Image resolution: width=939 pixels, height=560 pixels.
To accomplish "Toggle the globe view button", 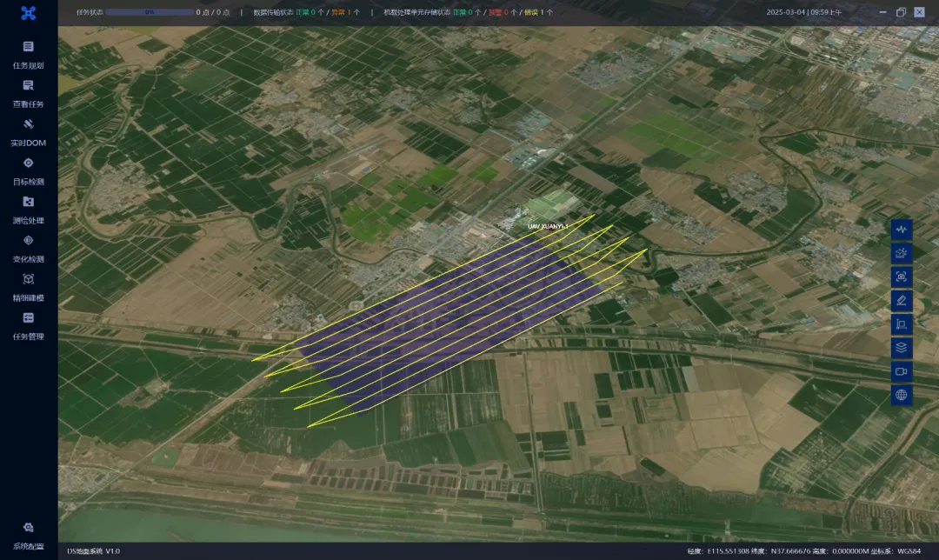I will click(x=901, y=395).
